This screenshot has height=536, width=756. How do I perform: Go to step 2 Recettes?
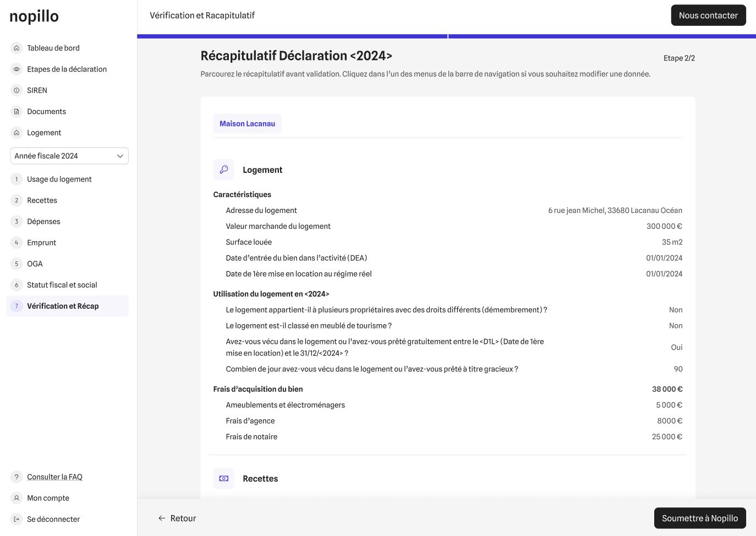click(x=42, y=200)
